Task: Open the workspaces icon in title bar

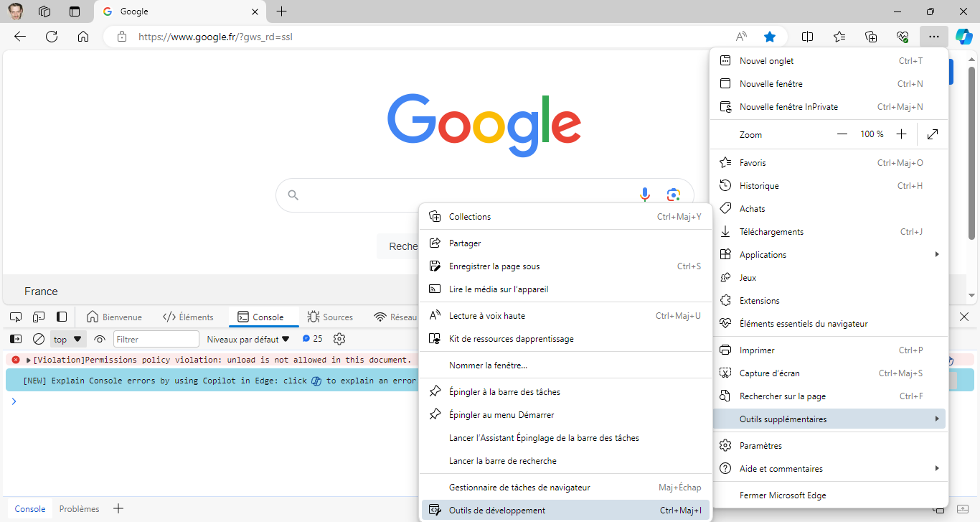Action: pyautogui.click(x=44, y=11)
